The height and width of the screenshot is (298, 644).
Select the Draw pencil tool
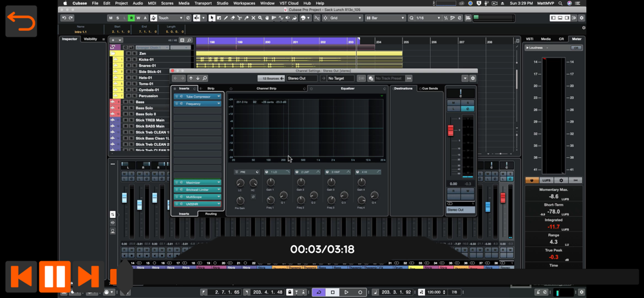point(225,17)
